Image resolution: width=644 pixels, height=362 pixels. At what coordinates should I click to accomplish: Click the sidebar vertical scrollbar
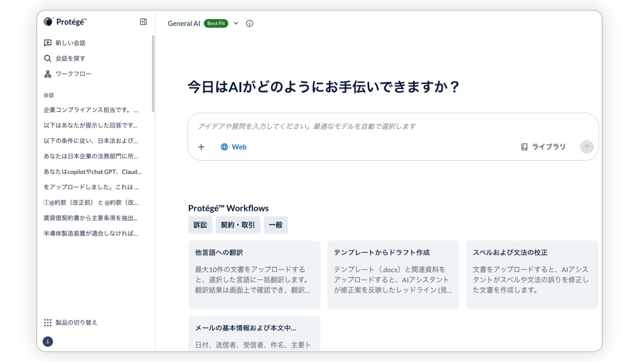tap(153, 73)
